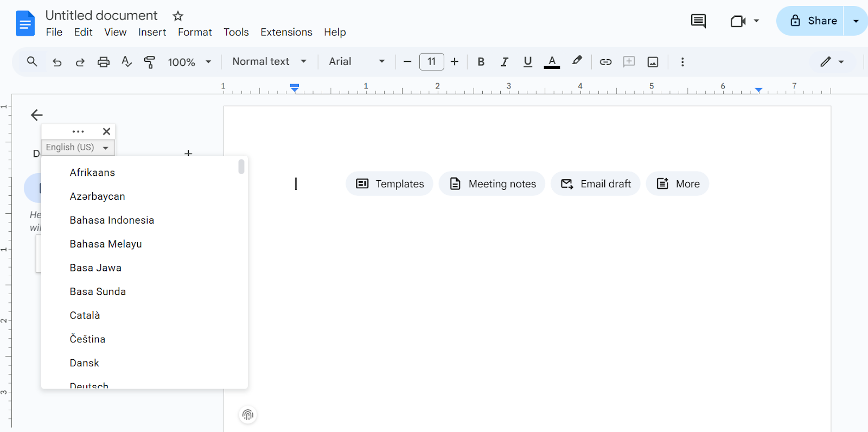Click the insert link icon
This screenshot has height=432, width=868.
tap(605, 62)
